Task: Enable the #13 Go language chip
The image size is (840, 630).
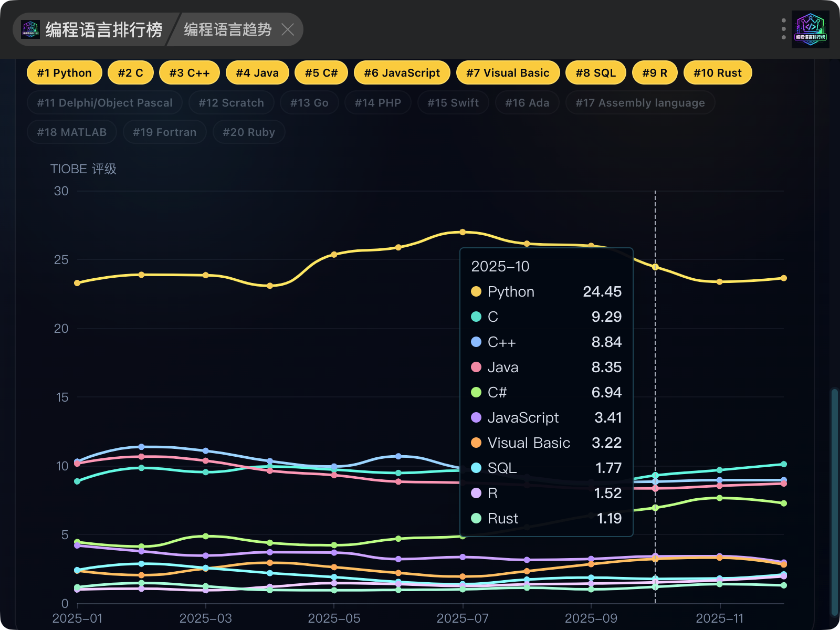Action: 309,102
